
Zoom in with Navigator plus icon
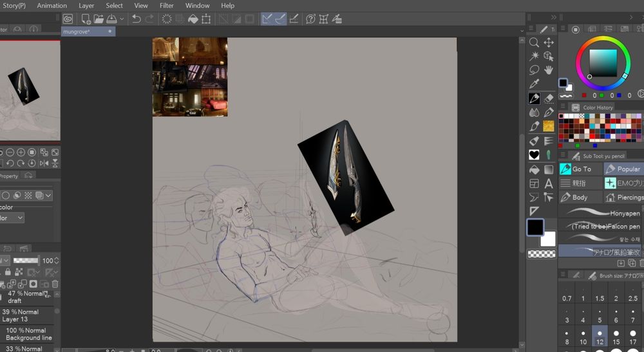pyautogui.click(x=21, y=153)
